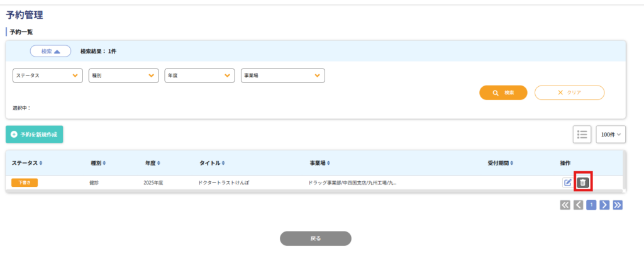Go to the next page arrow
644x256 pixels.
pyautogui.click(x=604, y=205)
